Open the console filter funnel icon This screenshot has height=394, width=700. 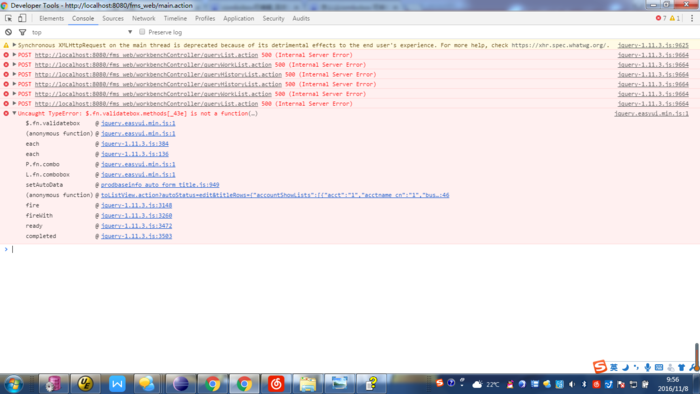pos(22,32)
